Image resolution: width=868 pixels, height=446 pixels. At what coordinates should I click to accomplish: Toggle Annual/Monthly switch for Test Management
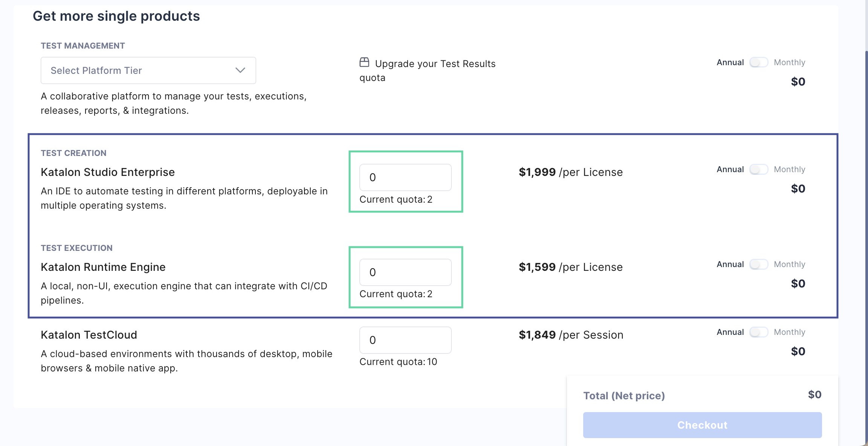tap(759, 63)
